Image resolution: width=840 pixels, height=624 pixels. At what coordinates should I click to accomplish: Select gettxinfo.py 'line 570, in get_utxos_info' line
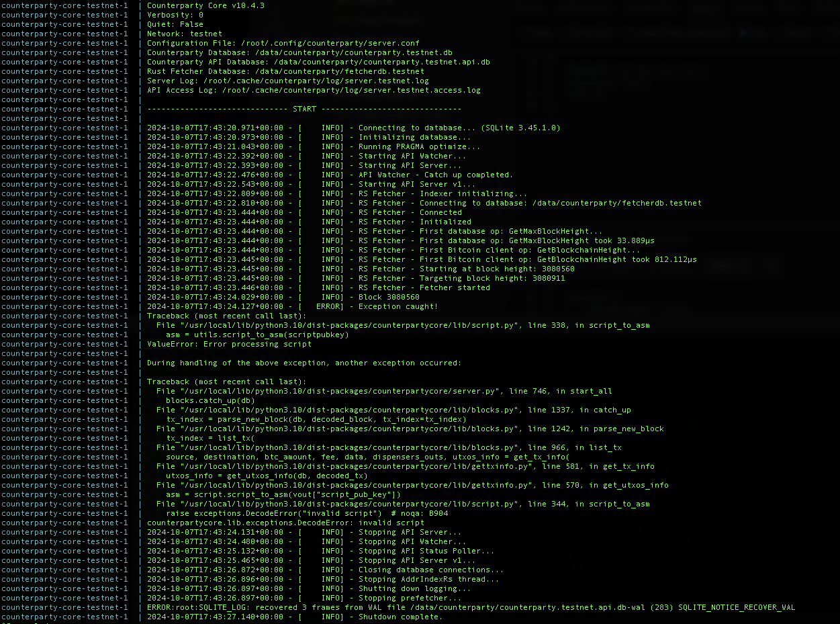(x=412, y=485)
